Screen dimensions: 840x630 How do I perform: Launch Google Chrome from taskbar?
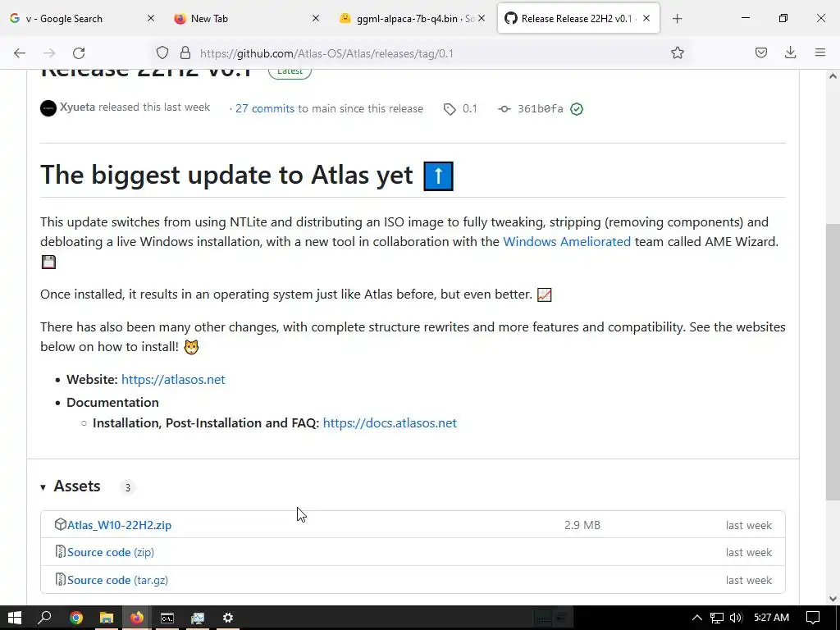pyautogui.click(x=76, y=618)
